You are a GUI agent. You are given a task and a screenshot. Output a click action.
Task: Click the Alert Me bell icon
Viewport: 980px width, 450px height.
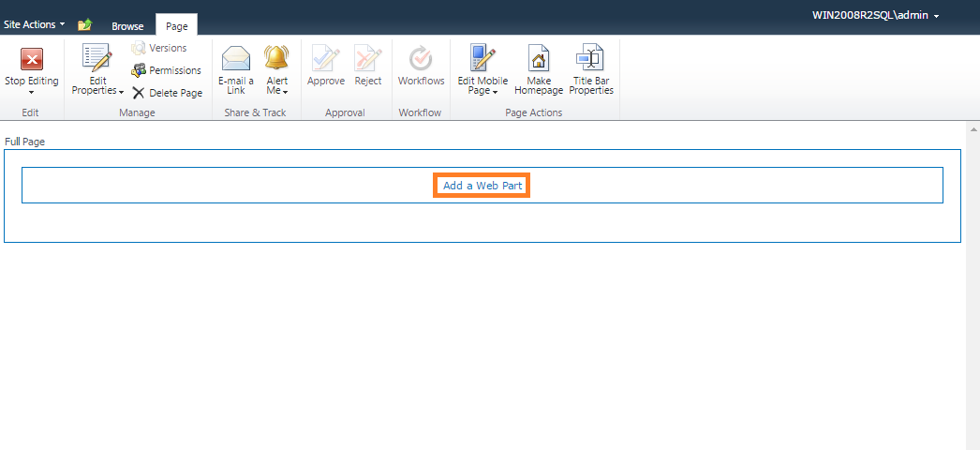coord(276,57)
